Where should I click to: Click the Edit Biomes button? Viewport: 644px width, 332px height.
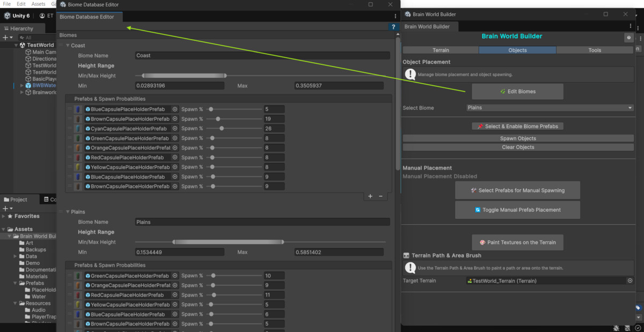[517, 91]
